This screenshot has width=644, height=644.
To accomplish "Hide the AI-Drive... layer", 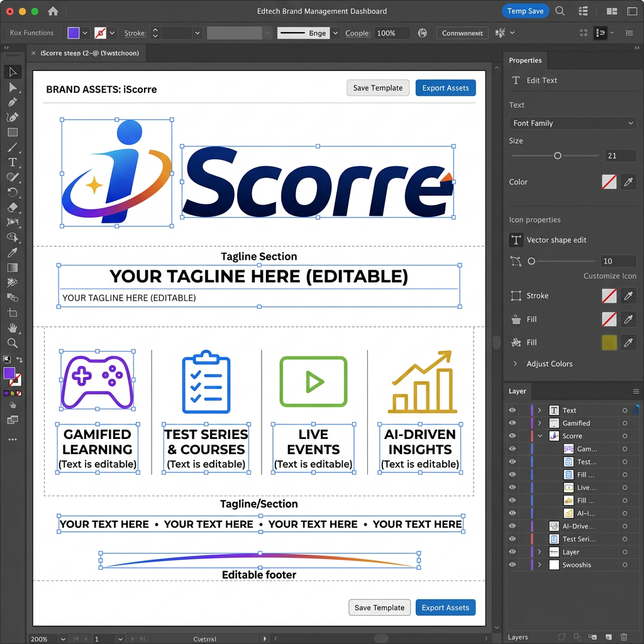I will tap(512, 526).
